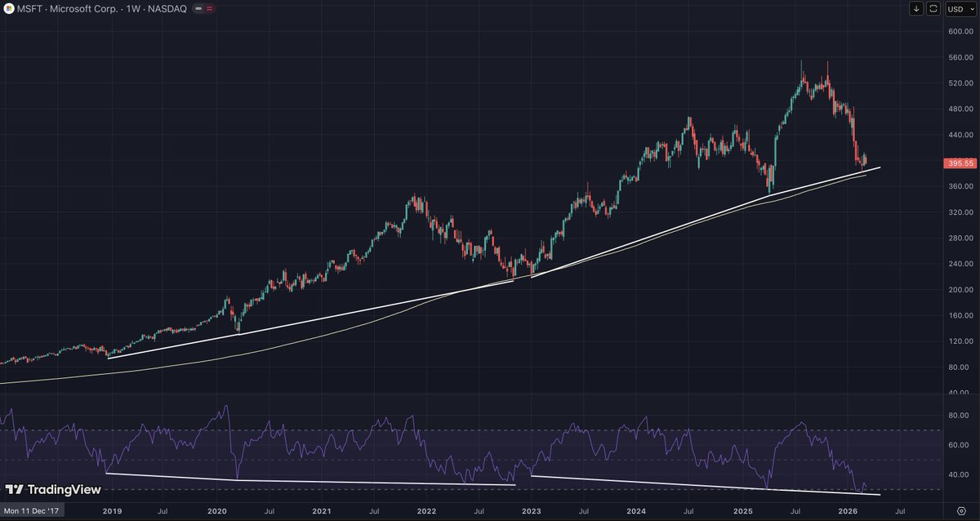This screenshot has height=521, width=980.
Task: Click the RSI 80.00 scale label
Action: coord(959,416)
